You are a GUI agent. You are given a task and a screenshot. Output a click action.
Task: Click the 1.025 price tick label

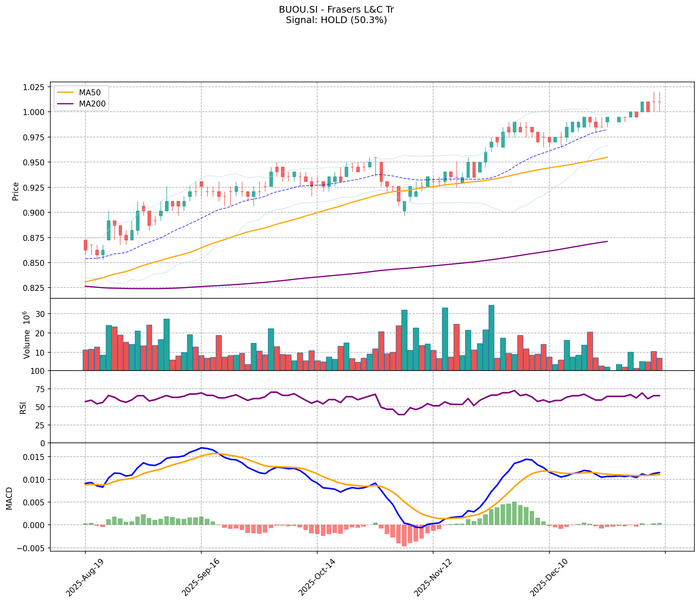pos(34,87)
